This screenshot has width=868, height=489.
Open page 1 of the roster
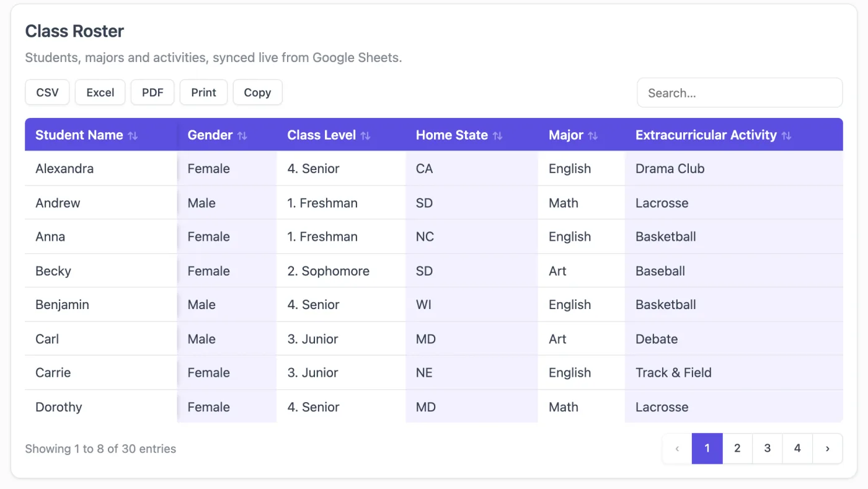point(707,449)
